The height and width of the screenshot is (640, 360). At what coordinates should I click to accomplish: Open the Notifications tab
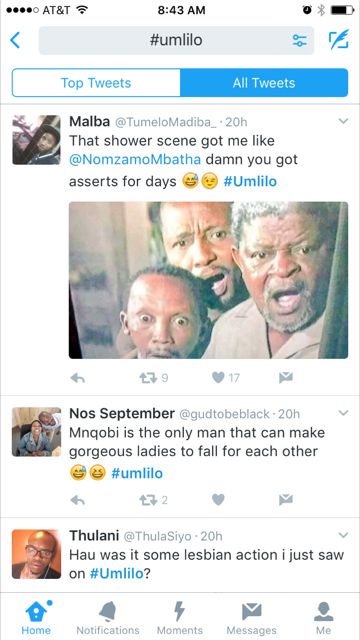click(108, 617)
